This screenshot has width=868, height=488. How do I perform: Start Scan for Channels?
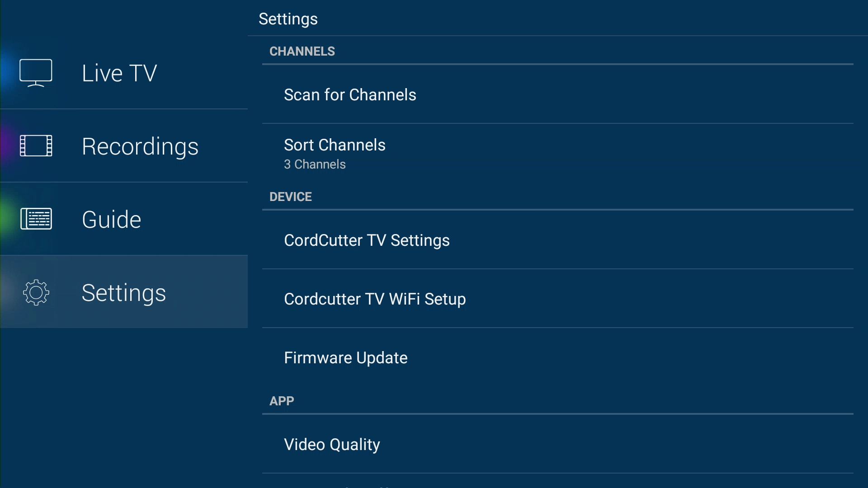(x=349, y=95)
